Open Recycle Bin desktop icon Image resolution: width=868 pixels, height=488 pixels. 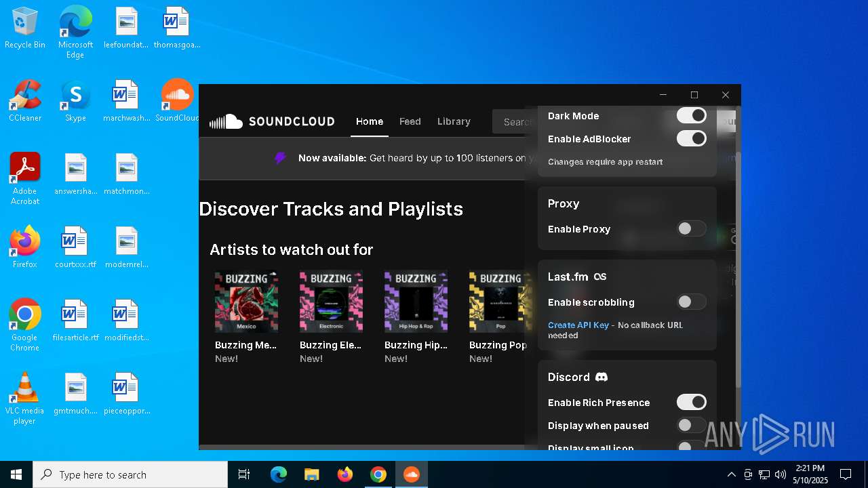point(25,28)
